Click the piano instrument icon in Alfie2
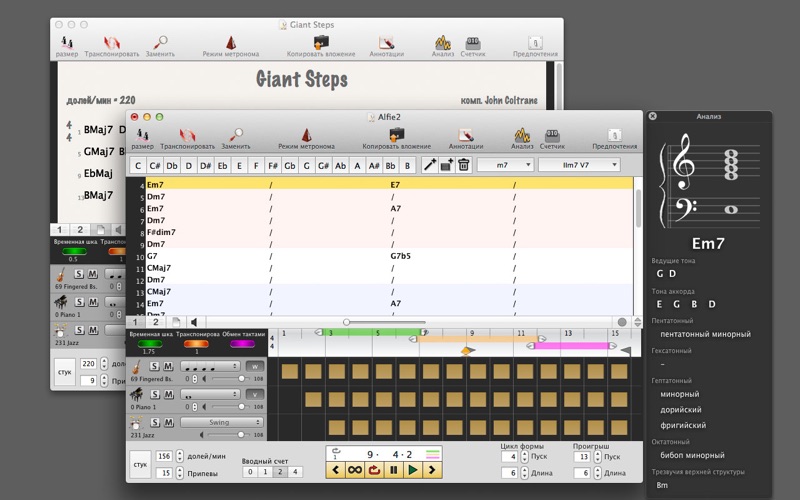The height and width of the screenshot is (500, 800). pos(137,394)
